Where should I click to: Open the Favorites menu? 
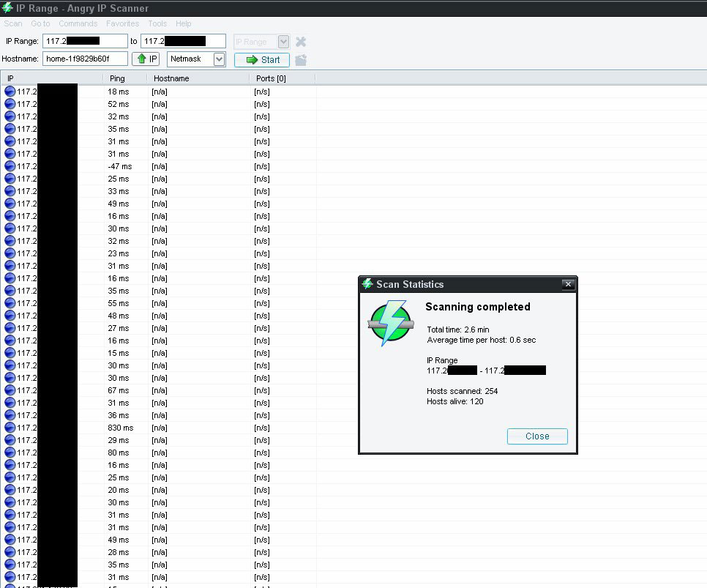122,24
